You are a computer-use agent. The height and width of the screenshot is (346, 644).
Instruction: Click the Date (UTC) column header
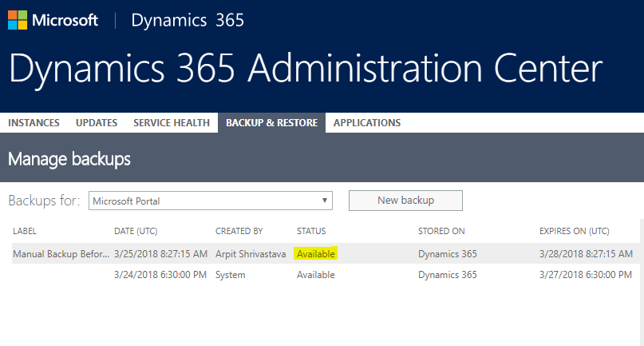click(x=136, y=231)
